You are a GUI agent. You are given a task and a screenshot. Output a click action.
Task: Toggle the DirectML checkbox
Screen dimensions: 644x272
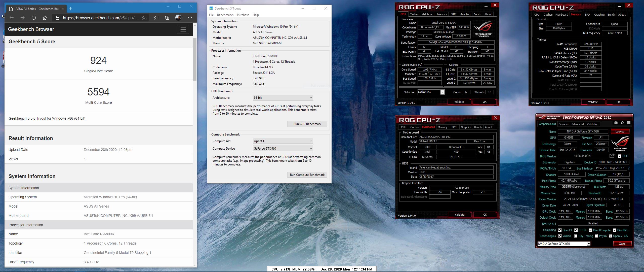coord(614,230)
